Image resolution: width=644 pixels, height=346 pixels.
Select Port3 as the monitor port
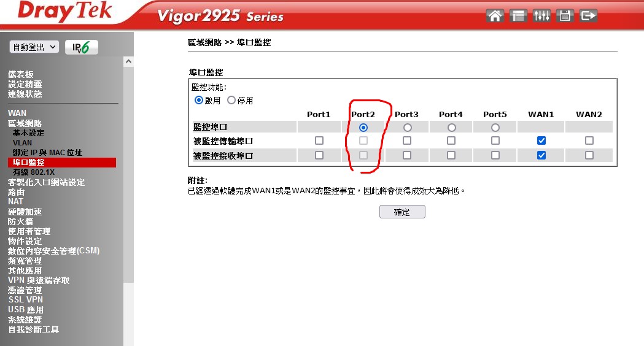(x=407, y=128)
